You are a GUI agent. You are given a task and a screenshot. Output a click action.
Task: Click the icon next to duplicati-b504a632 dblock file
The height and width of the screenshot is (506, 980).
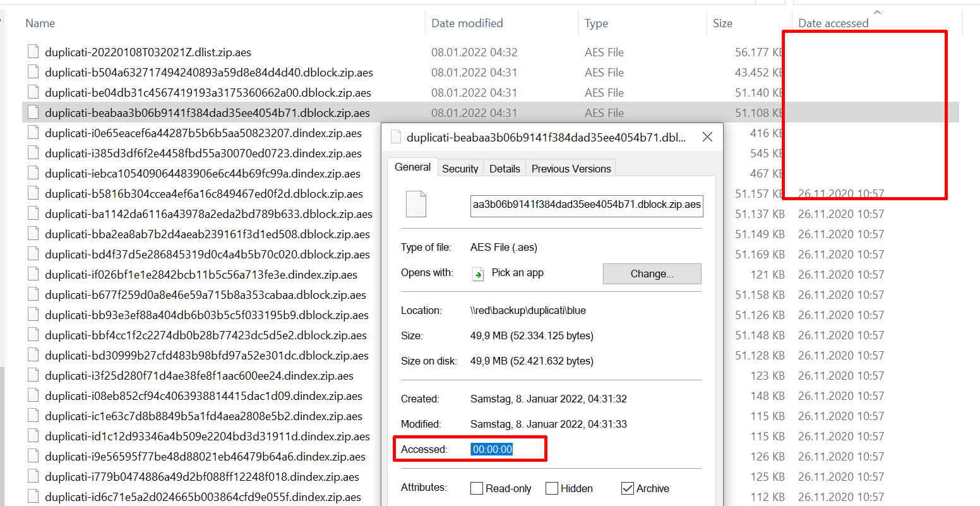tap(32, 72)
